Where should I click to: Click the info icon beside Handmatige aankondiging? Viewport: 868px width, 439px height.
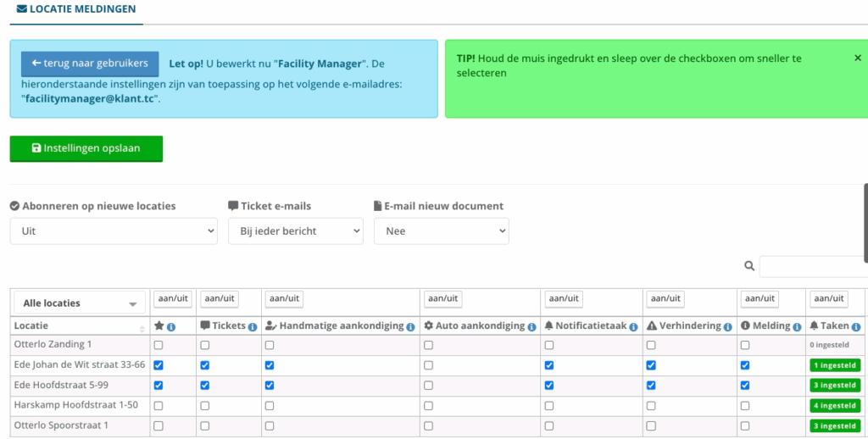click(411, 326)
